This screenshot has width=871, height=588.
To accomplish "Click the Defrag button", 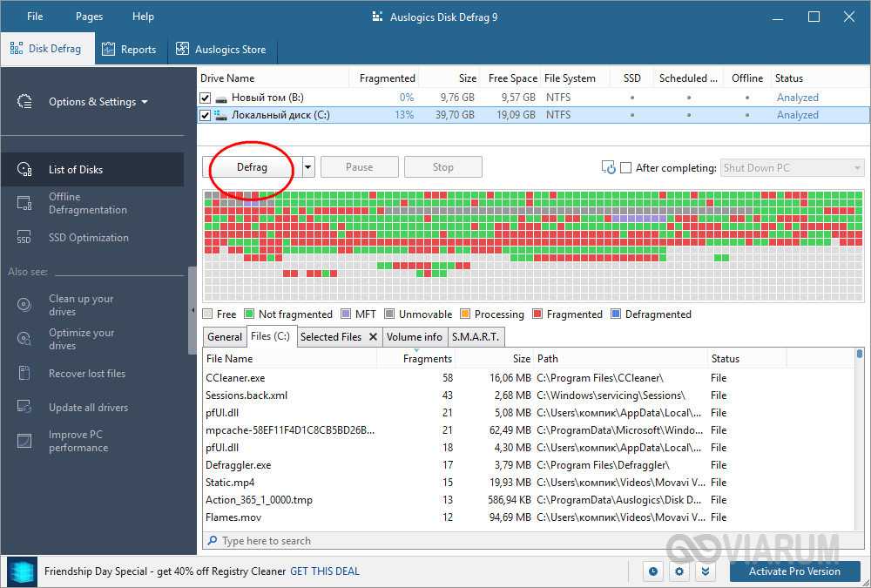I will (252, 167).
